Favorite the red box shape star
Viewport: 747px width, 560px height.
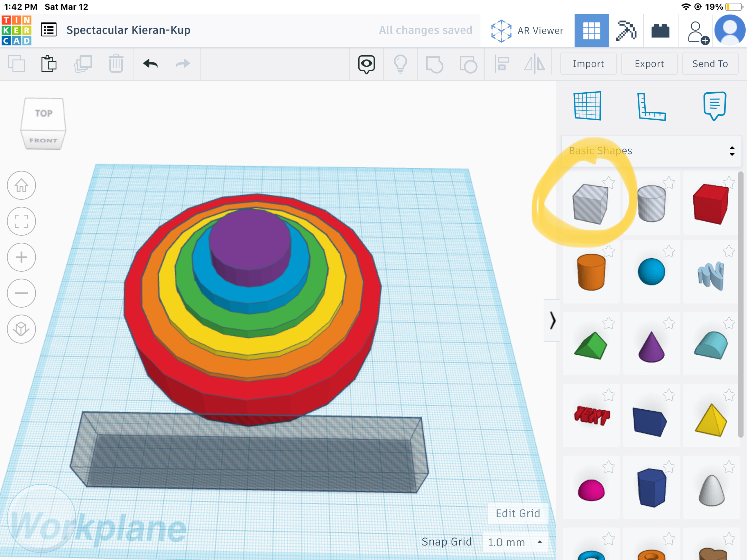[729, 182]
